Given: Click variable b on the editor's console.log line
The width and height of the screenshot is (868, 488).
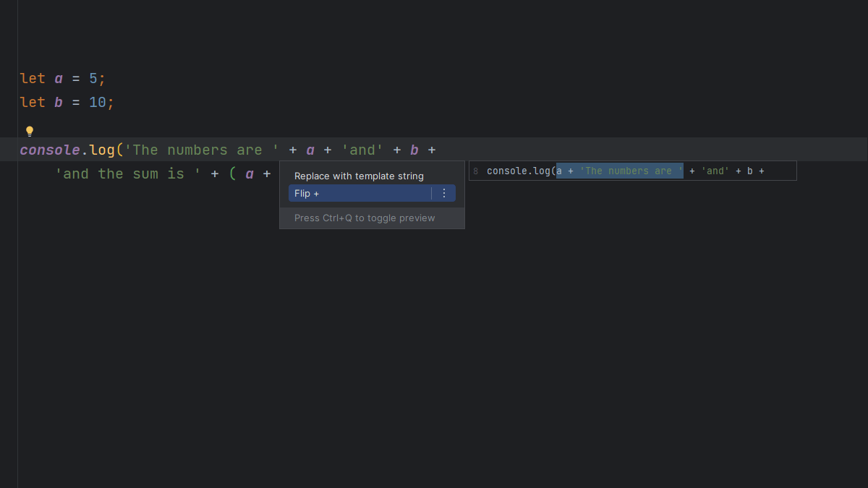Looking at the screenshot, I should click(x=414, y=150).
